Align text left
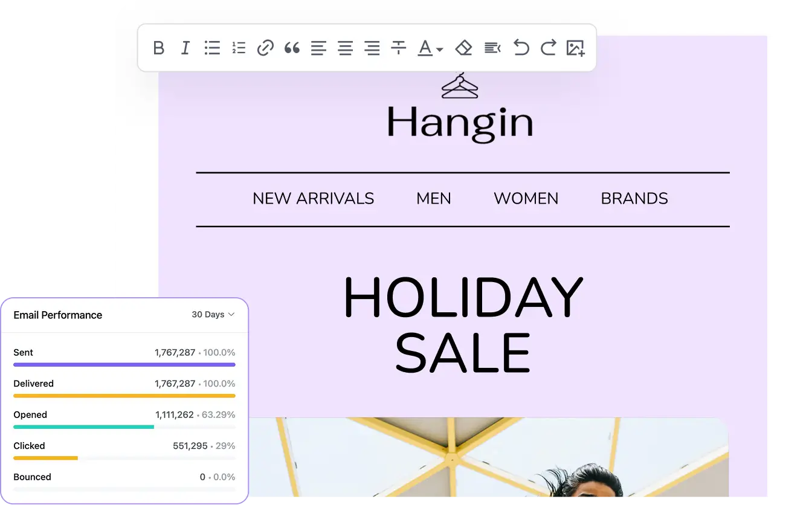 point(318,48)
